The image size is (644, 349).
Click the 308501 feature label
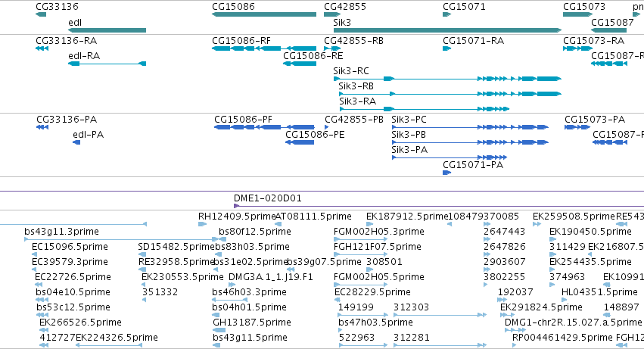coord(384,262)
